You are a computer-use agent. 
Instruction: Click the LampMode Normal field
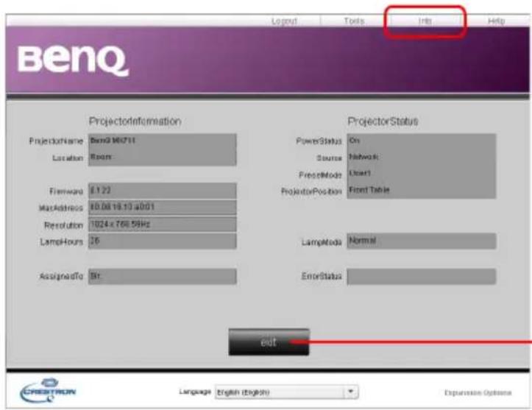click(422, 241)
